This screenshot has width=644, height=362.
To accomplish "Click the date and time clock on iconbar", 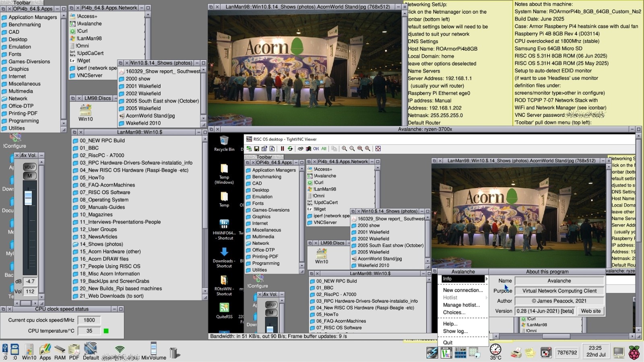I will [595, 351].
